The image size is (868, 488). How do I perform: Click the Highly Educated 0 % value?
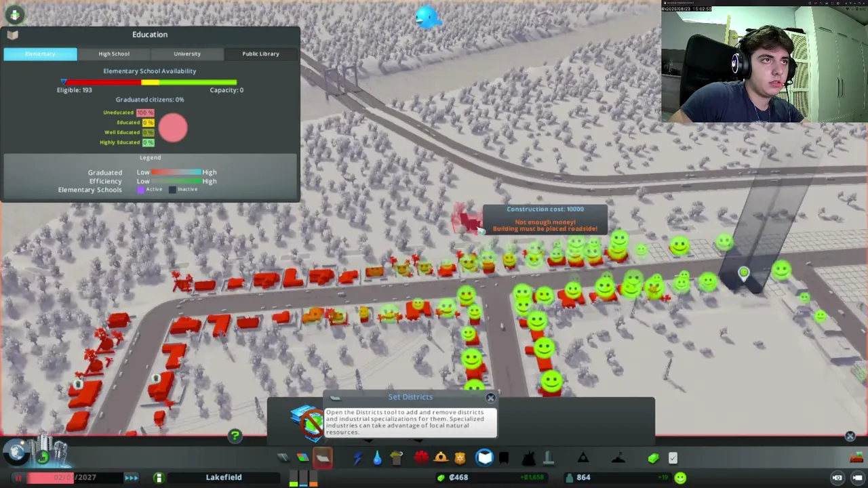tap(148, 142)
